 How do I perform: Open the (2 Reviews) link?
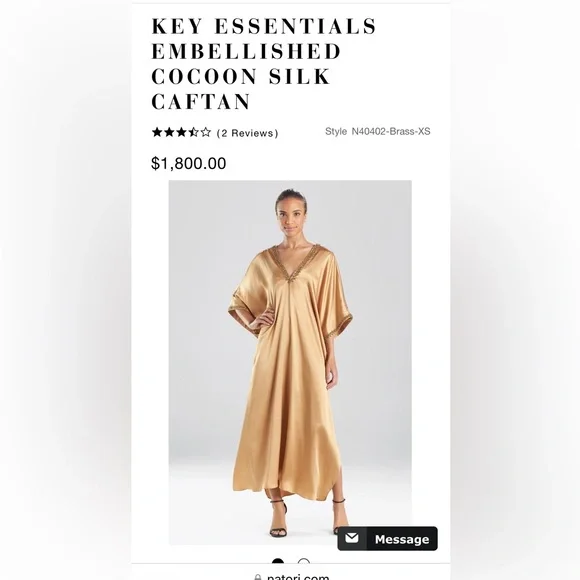[247, 133]
